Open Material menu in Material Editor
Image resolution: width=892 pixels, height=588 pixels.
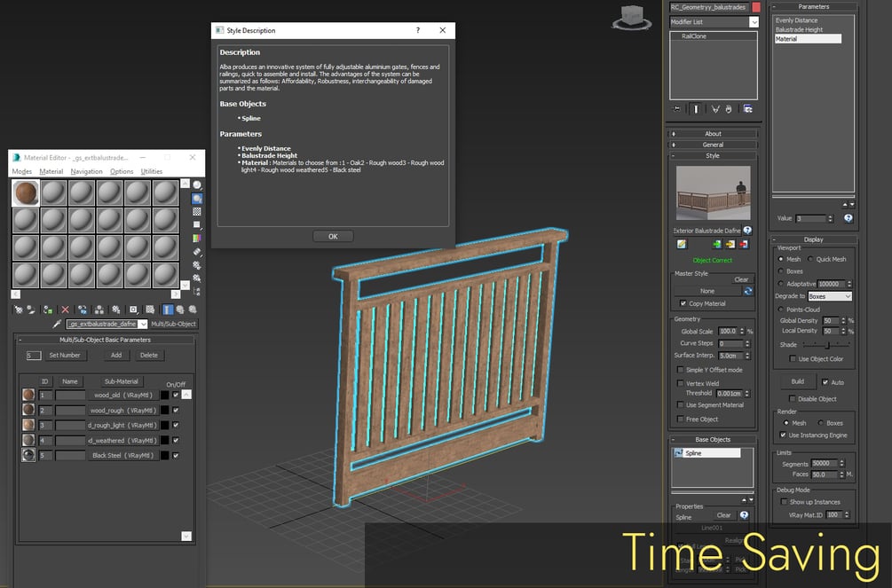pyautogui.click(x=51, y=171)
